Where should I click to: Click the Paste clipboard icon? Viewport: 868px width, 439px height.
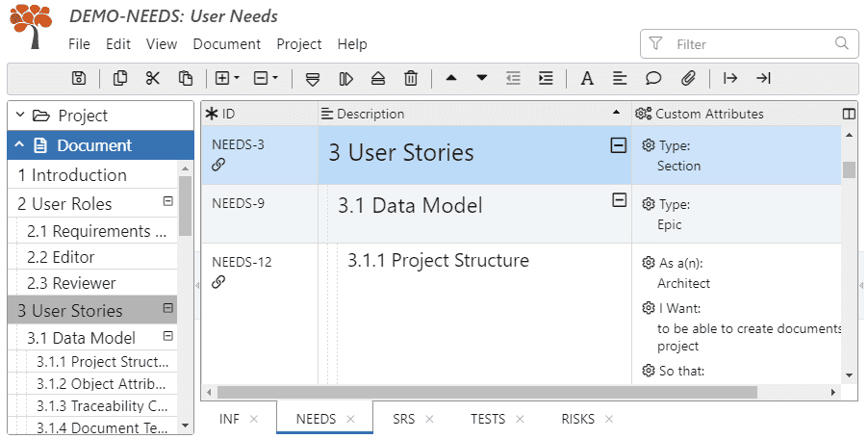click(186, 78)
